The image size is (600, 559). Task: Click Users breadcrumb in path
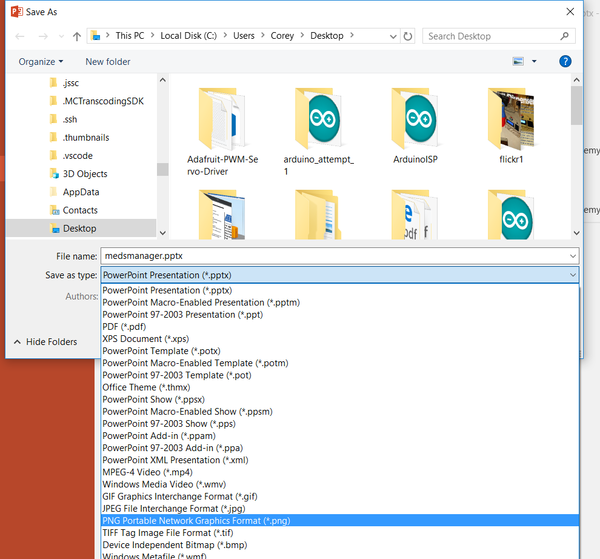coord(244,36)
